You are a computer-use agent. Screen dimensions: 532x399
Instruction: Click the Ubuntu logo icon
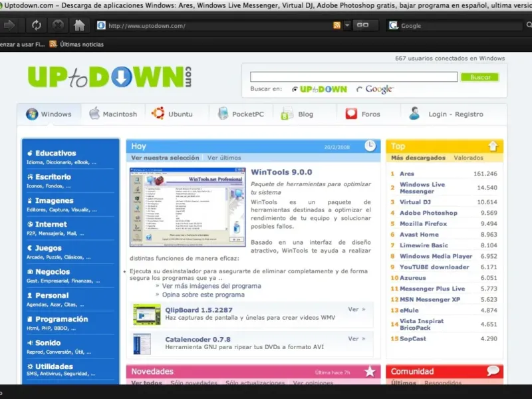pyautogui.click(x=158, y=113)
